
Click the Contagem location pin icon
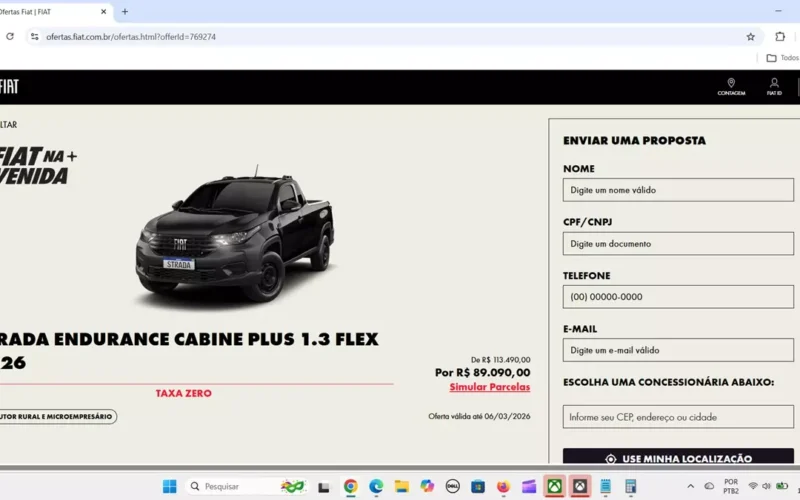tap(731, 84)
